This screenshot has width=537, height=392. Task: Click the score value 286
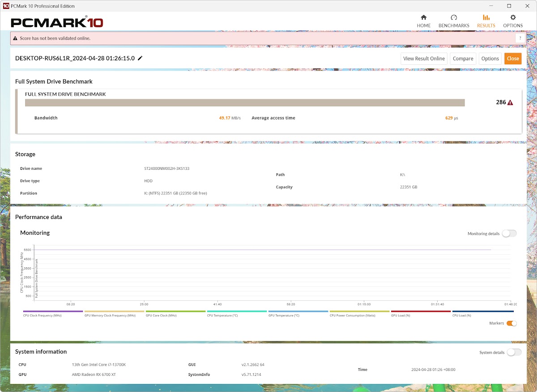point(501,102)
